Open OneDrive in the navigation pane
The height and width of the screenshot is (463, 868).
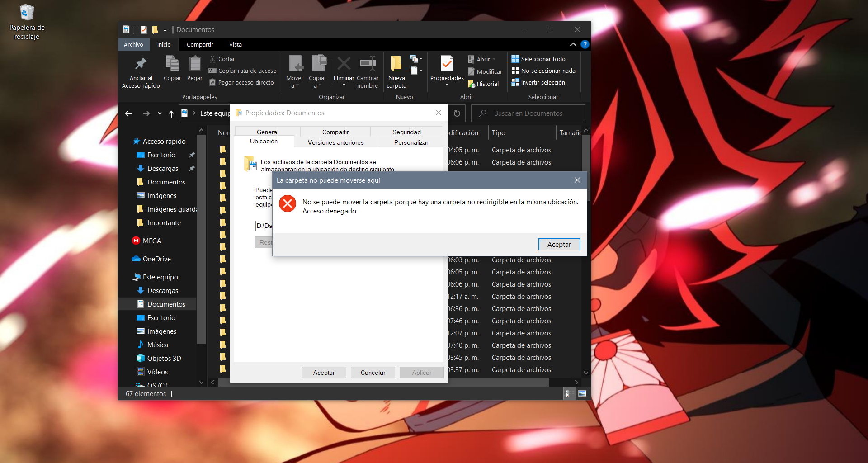[151, 259]
